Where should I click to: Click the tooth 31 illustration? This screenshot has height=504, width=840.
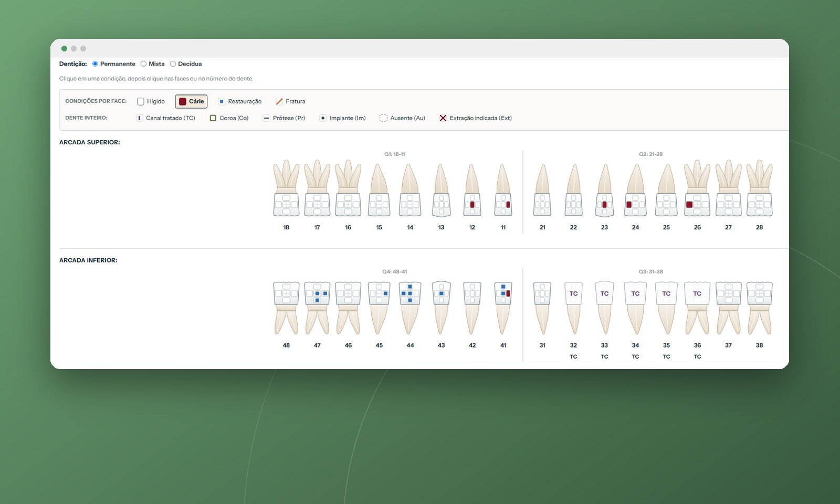click(542, 308)
